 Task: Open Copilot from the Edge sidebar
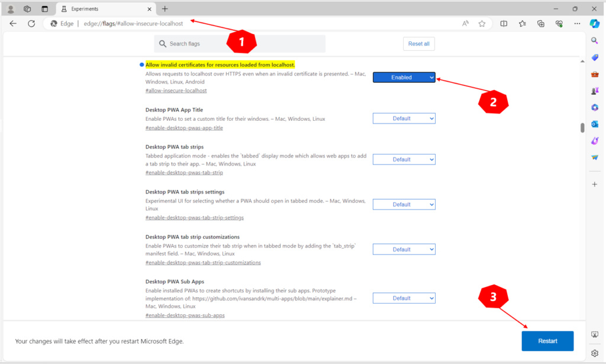(x=594, y=24)
